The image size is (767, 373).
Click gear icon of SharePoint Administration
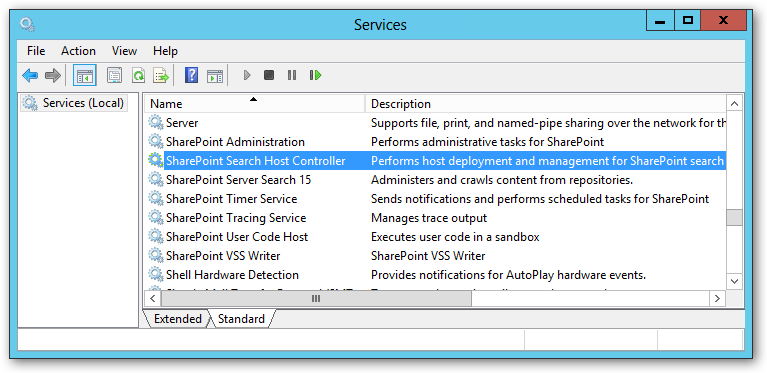(156, 142)
